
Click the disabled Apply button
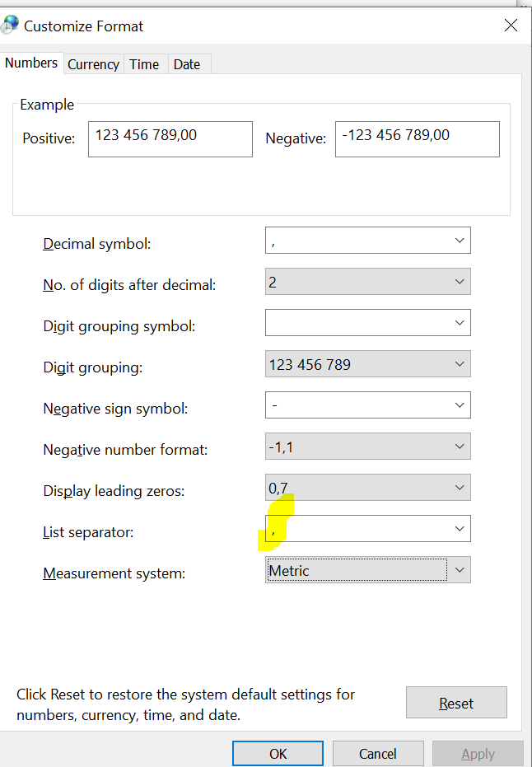[x=478, y=753]
